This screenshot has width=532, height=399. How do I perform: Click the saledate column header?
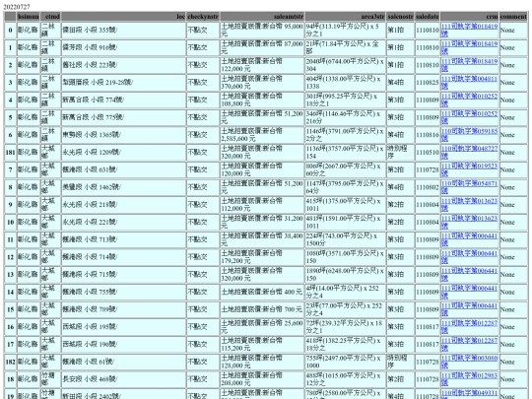[x=428, y=17]
